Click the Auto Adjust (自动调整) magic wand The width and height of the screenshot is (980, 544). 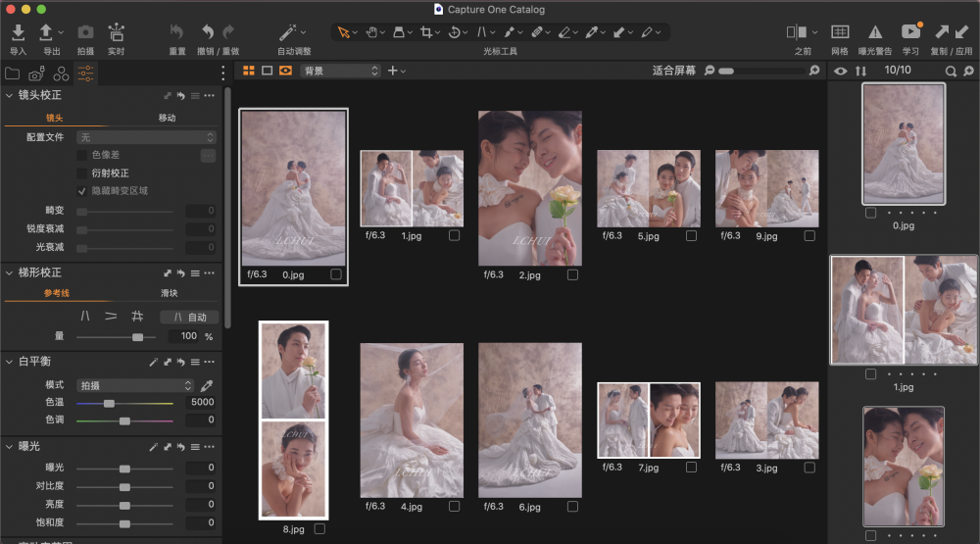pos(288,33)
